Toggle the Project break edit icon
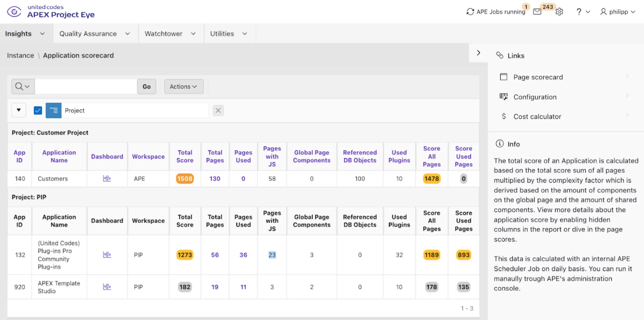 53,110
